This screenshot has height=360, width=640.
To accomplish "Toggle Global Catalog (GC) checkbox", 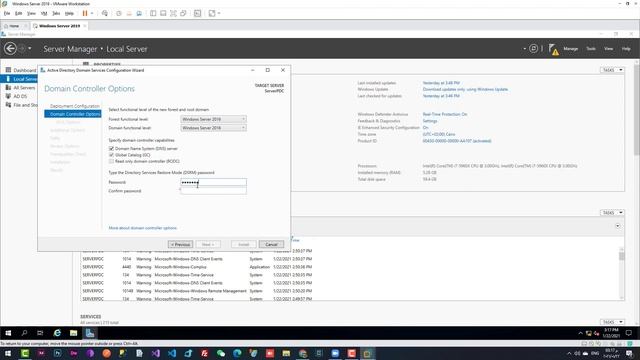I will [111, 155].
